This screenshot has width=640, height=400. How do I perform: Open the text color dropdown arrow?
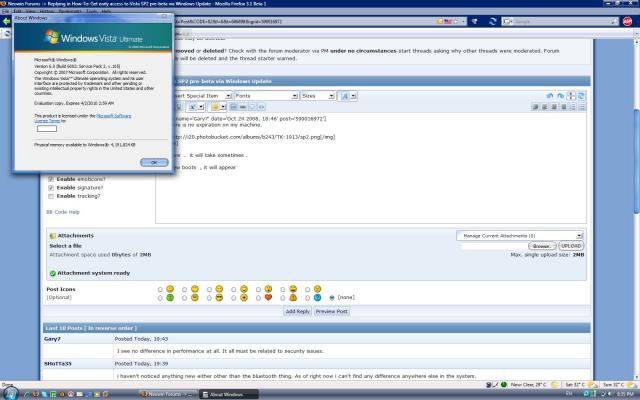click(x=353, y=96)
